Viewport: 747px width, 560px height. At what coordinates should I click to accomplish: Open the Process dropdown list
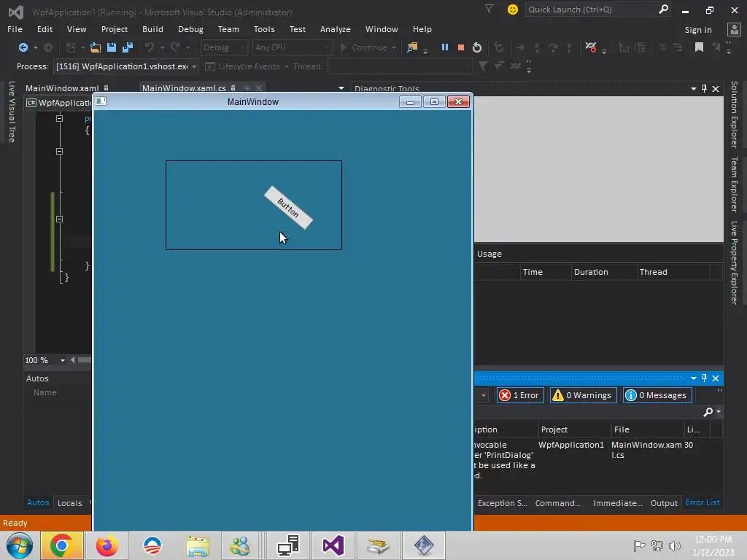[x=194, y=66]
